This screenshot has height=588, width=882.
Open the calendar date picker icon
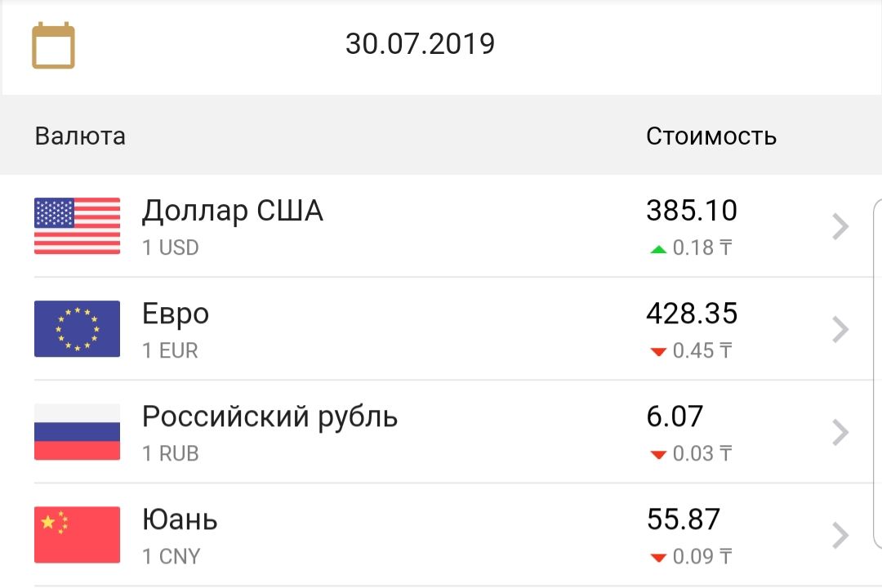pos(53,46)
